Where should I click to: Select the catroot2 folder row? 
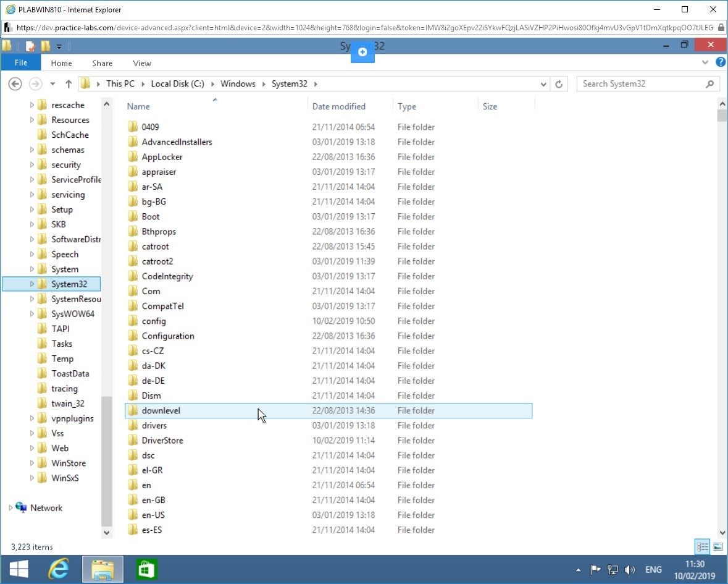[x=328, y=261]
